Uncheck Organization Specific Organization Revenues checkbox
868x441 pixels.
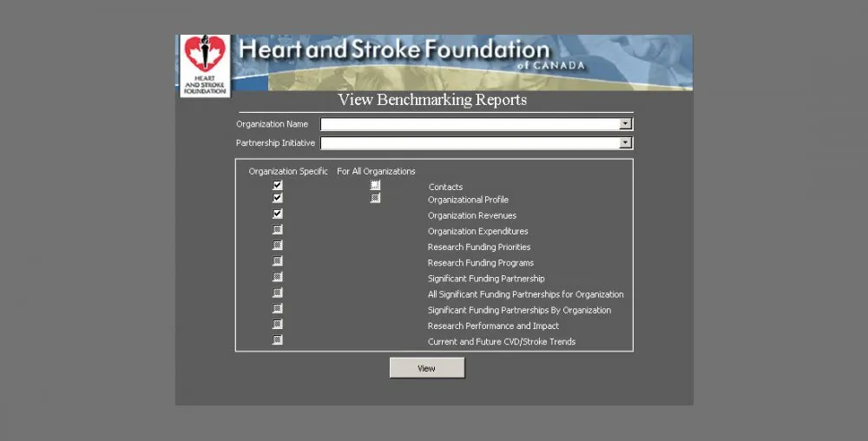coord(278,214)
